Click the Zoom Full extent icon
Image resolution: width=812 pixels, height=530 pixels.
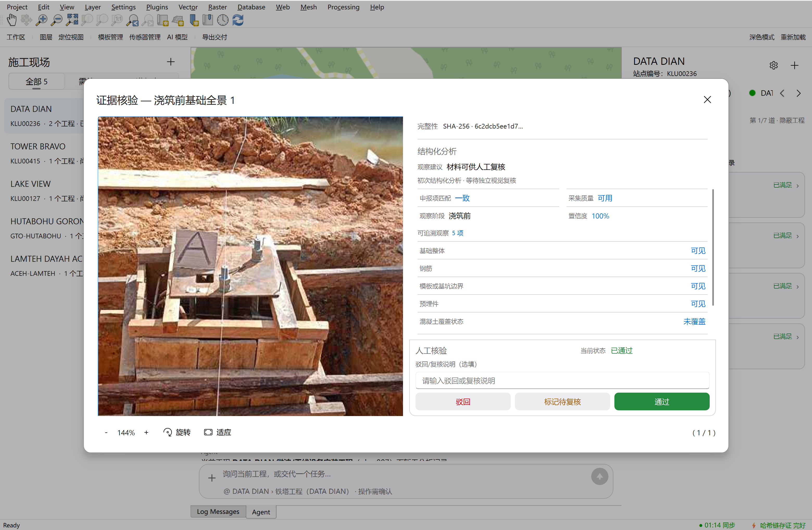[x=72, y=20]
